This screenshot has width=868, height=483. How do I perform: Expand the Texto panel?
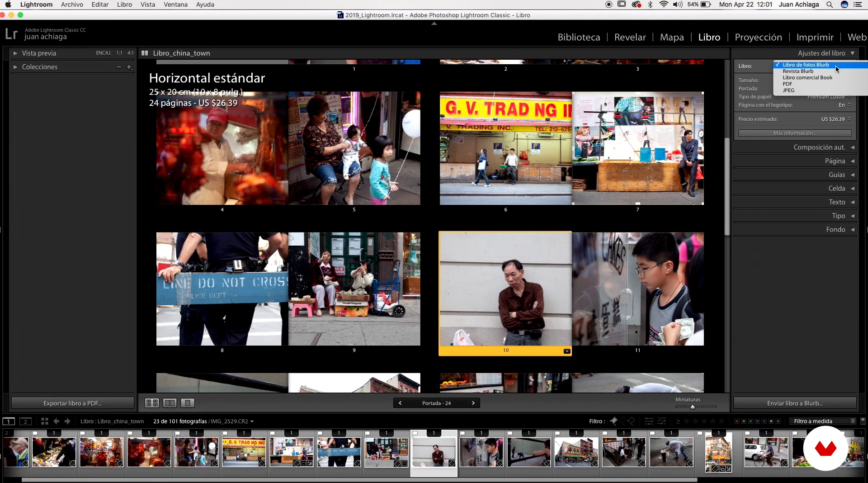click(853, 202)
